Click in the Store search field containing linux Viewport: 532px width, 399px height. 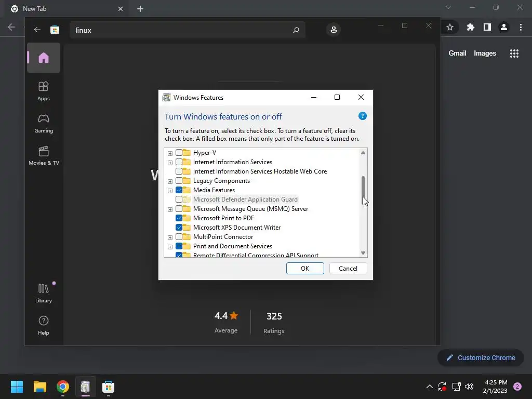click(x=187, y=30)
